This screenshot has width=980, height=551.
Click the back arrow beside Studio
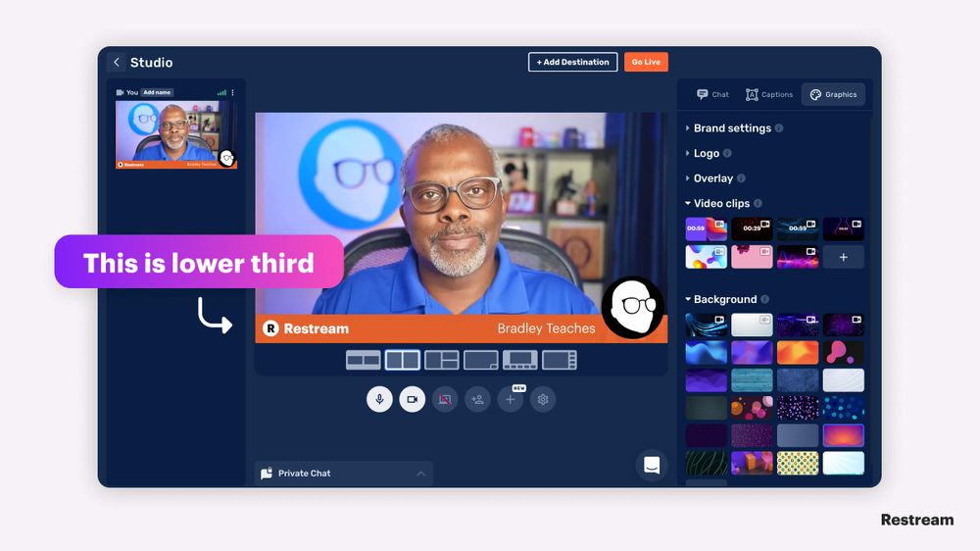(117, 62)
